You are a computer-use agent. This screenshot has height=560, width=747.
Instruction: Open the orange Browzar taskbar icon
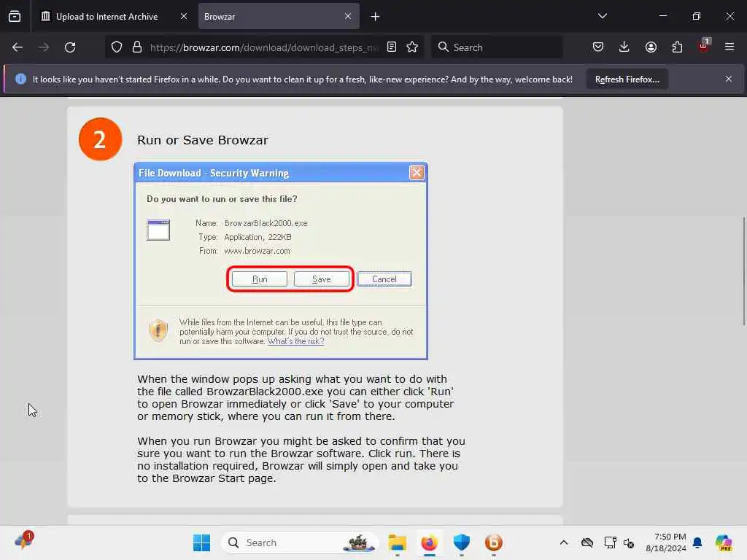[x=494, y=542]
